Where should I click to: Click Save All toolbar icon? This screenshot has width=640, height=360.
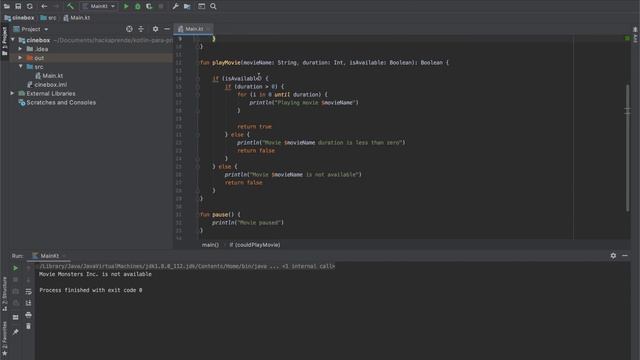pyautogui.click(x=18, y=6)
